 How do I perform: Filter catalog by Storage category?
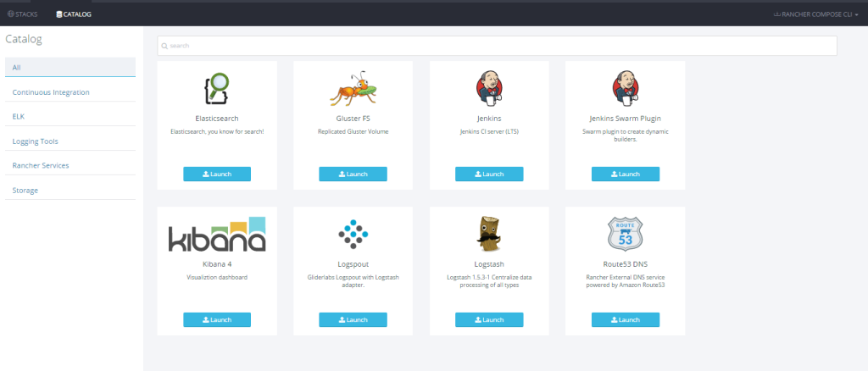tap(25, 190)
